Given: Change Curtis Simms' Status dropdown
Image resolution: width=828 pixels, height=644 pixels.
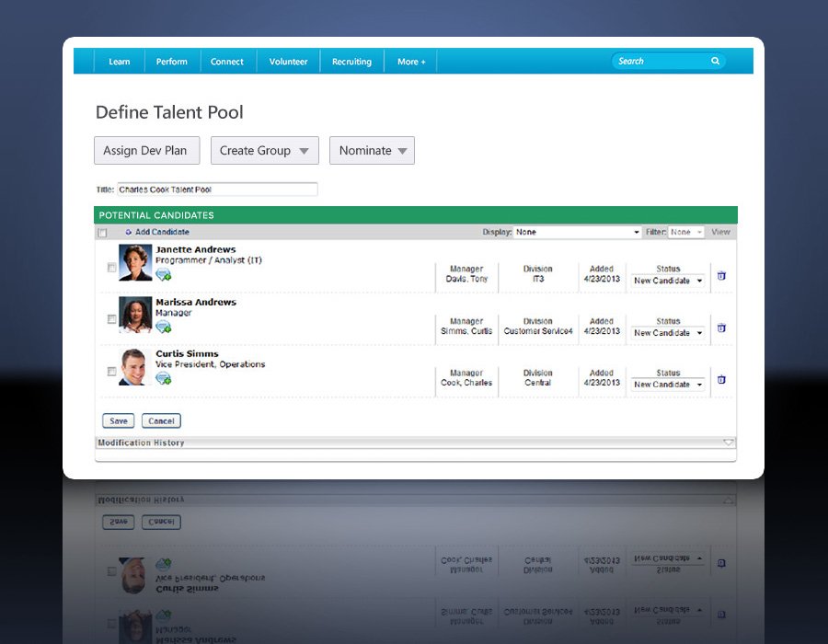Looking at the screenshot, I should (668, 385).
